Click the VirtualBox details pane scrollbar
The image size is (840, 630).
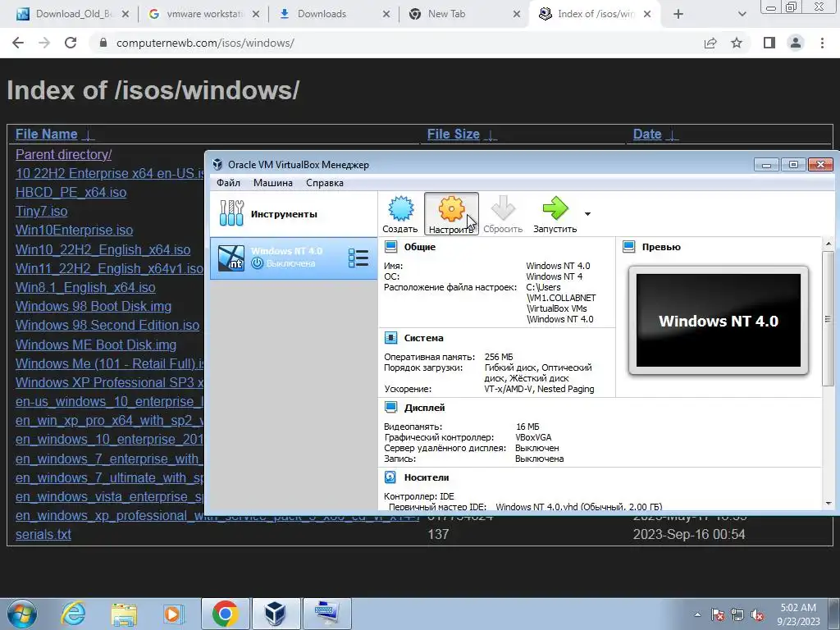(829, 318)
